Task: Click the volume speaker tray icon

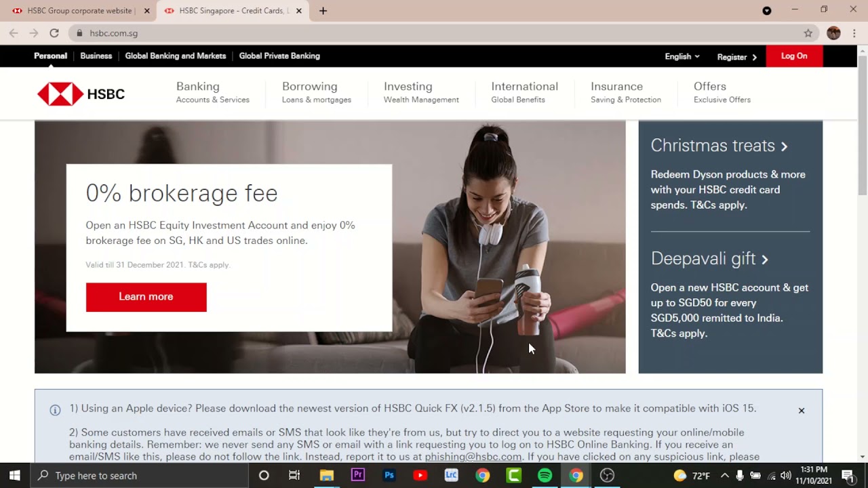Action: [x=786, y=475]
